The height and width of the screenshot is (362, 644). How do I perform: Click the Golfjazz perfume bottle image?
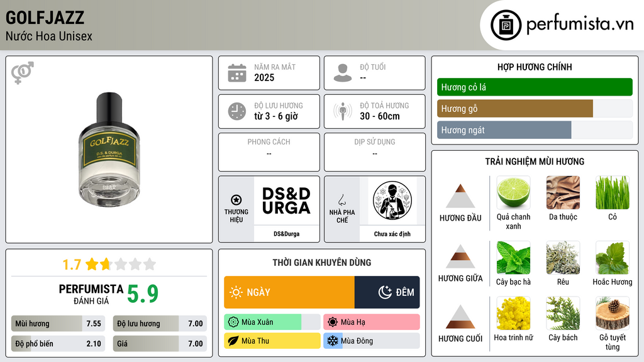(x=109, y=150)
